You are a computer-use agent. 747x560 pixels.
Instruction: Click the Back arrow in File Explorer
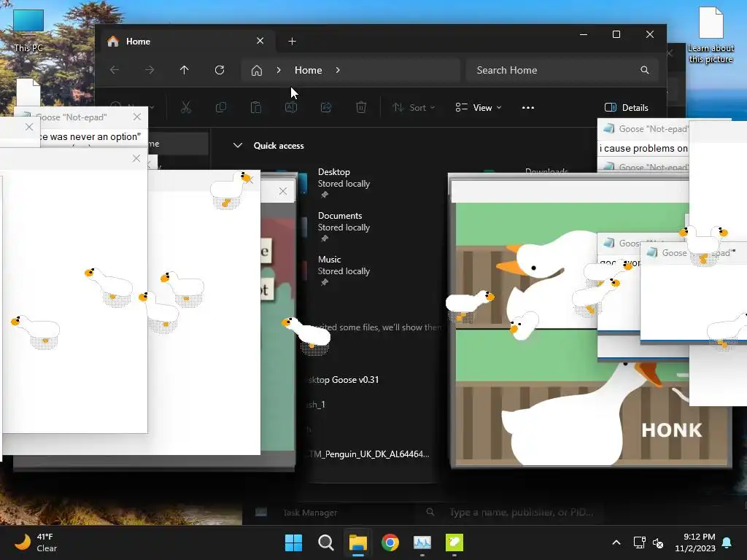click(115, 70)
